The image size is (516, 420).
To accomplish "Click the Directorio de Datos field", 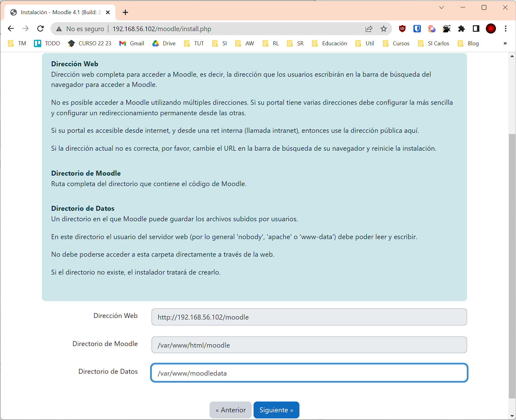I will point(309,373).
